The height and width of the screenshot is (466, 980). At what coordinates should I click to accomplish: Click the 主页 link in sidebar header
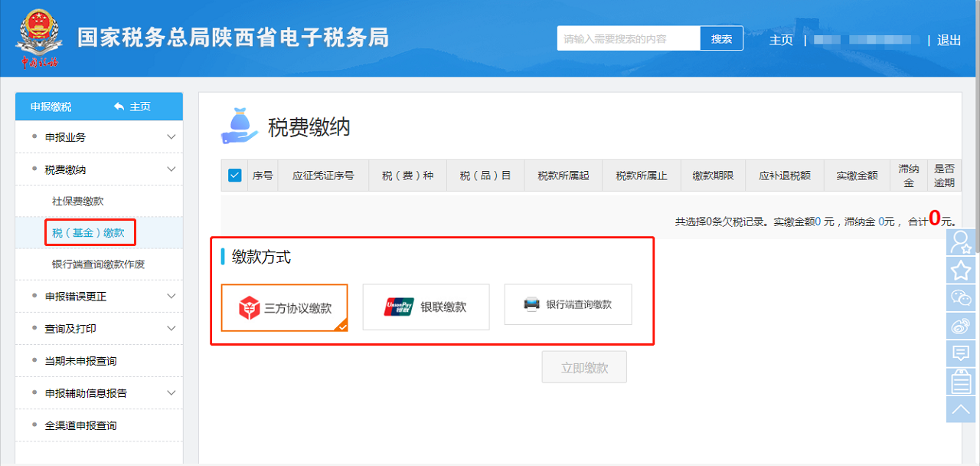pos(140,107)
